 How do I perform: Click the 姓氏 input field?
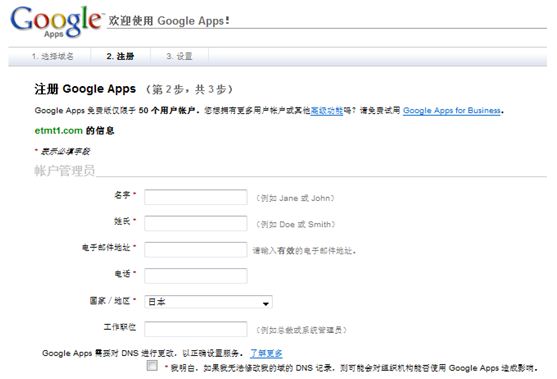click(x=196, y=223)
